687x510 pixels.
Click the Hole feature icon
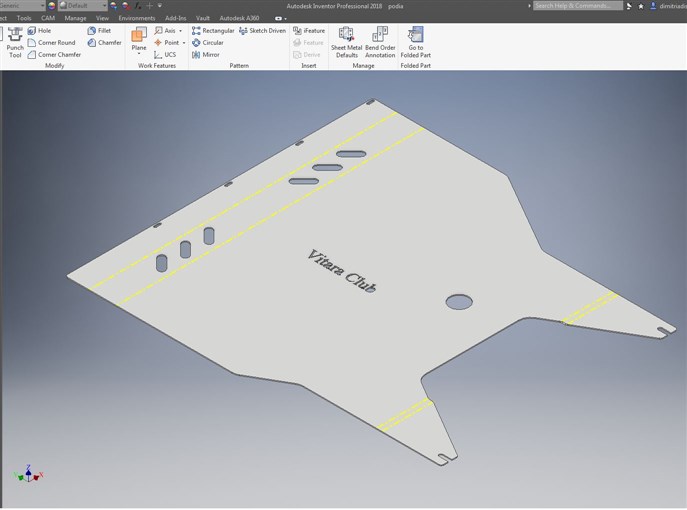coord(32,31)
